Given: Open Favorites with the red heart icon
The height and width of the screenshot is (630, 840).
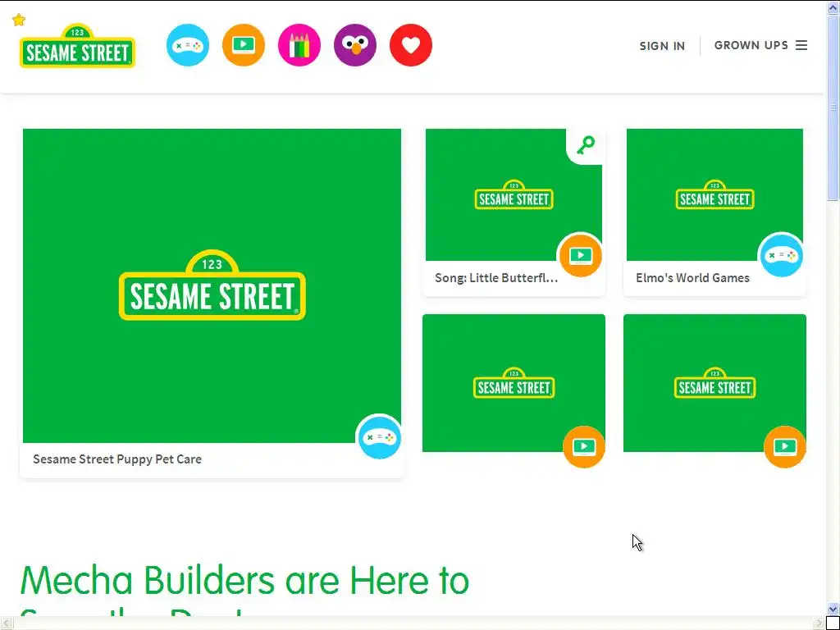Looking at the screenshot, I should 411,45.
